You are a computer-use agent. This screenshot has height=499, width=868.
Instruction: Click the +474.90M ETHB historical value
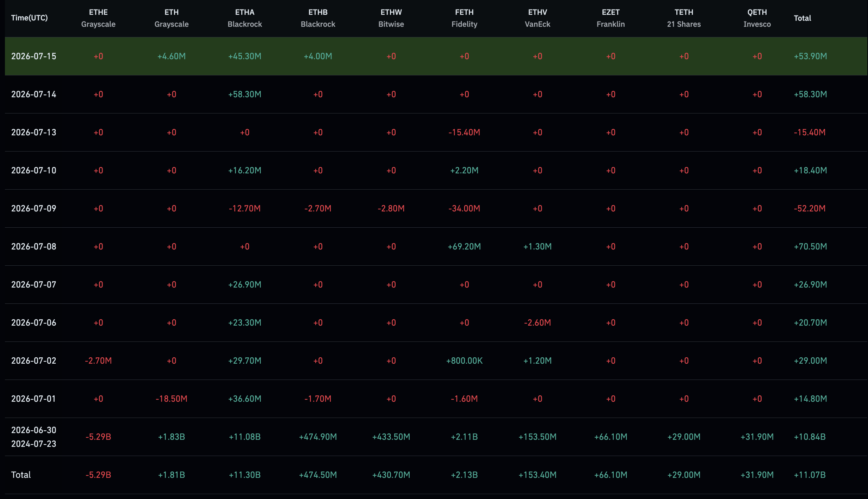pos(318,437)
